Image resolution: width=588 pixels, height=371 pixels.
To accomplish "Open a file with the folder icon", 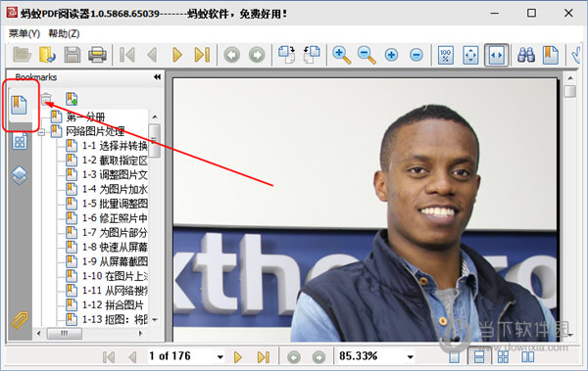I will point(22,55).
